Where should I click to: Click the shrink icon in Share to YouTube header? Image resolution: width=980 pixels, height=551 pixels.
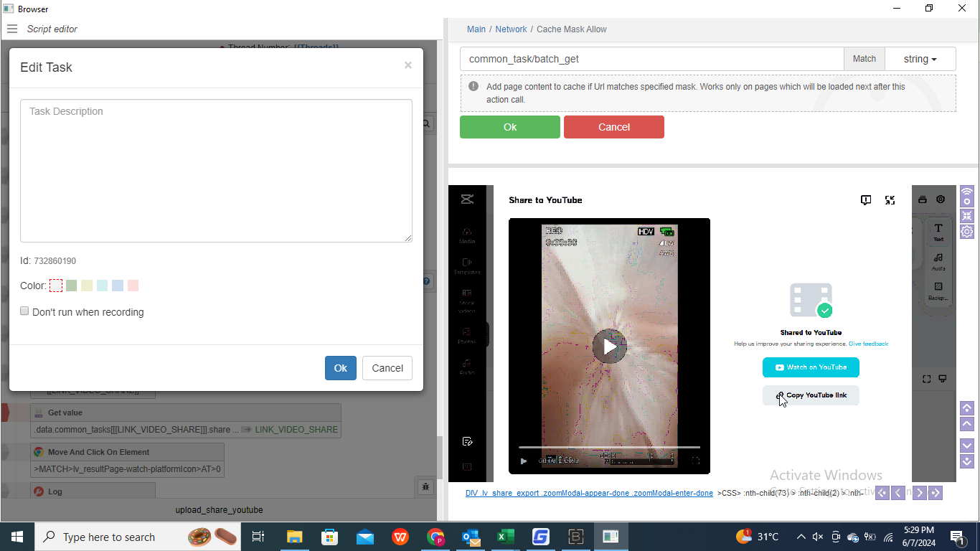click(x=890, y=200)
